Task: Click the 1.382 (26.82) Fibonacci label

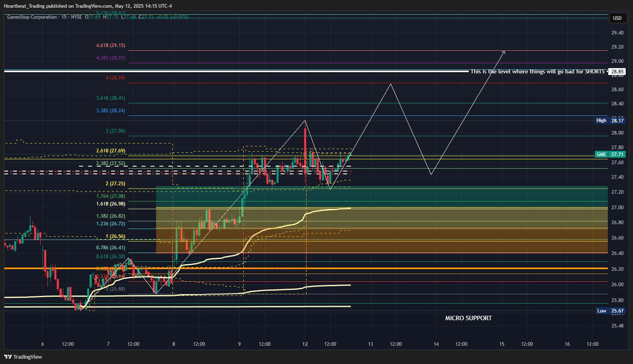Action: tap(111, 216)
